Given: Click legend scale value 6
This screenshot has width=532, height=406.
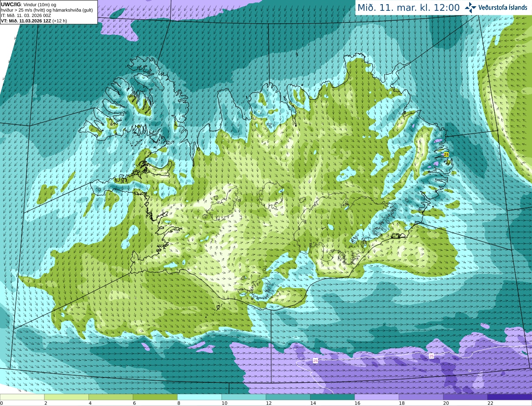Looking at the screenshot, I should click(x=134, y=403).
